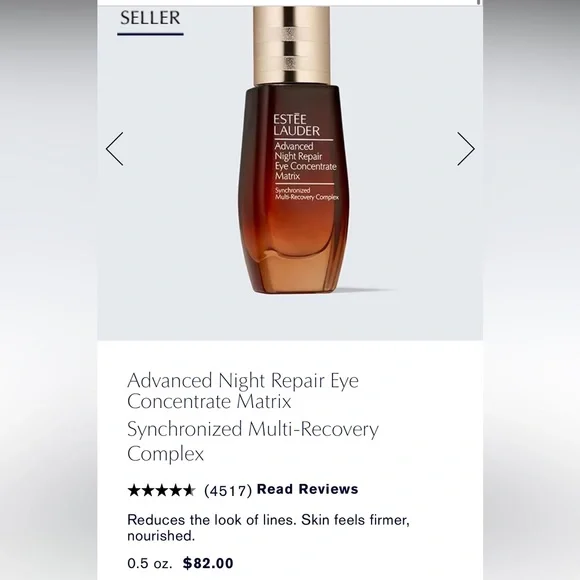The width and height of the screenshot is (580, 580).
Task: Click the dark underline beneath SELLER
Action: click(150, 34)
